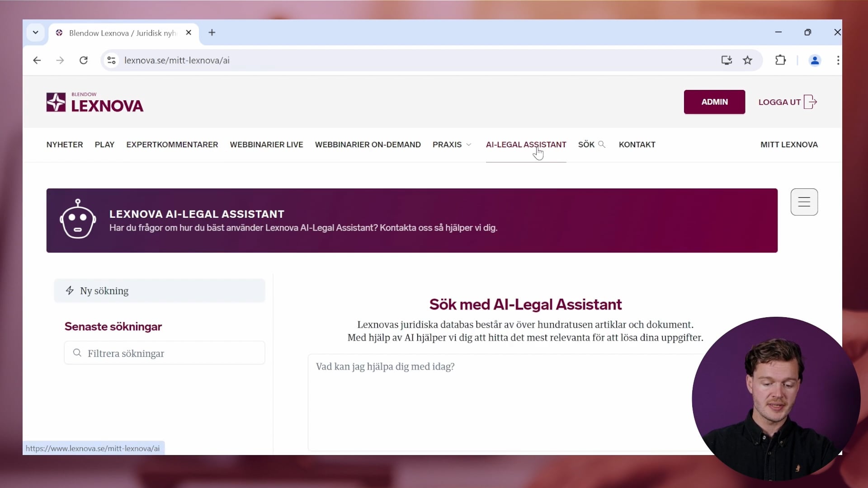Screen dimensions: 868x488
Task: Click the log out arrow icon
Action: pyautogui.click(x=811, y=102)
